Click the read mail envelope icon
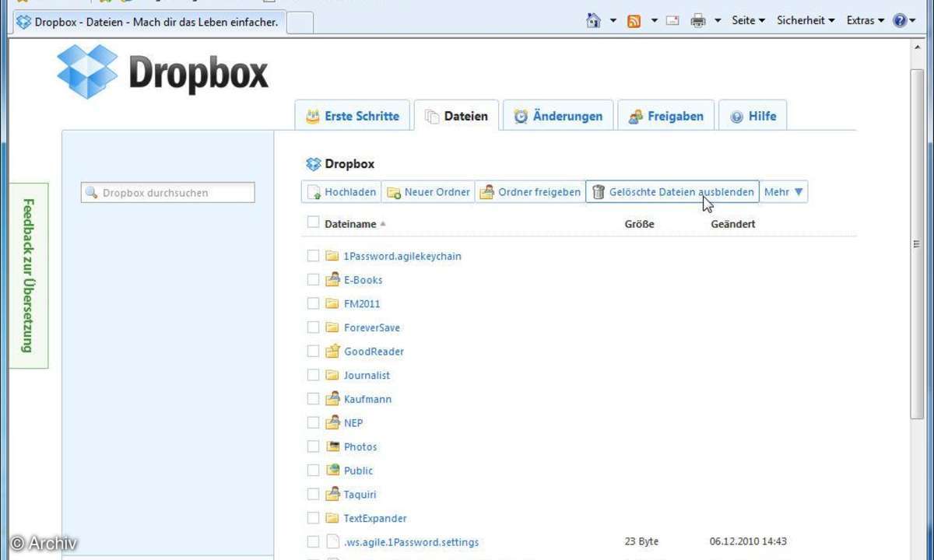The image size is (934, 560). [672, 21]
